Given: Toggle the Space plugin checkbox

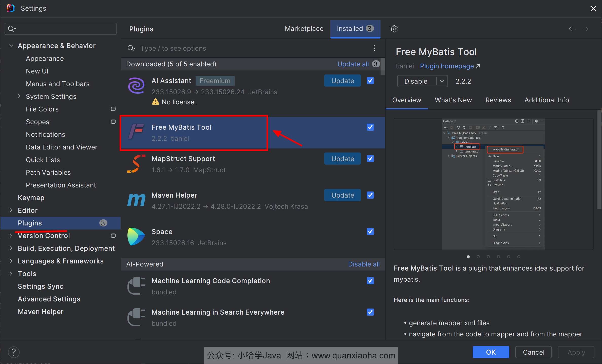Looking at the screenshot, I should pos(370,232).
